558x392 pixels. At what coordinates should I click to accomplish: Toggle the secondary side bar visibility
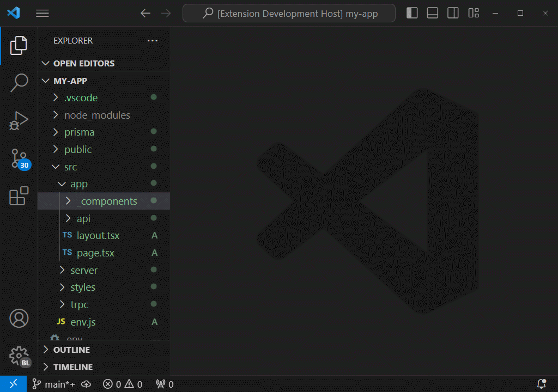tap(453, 13)
